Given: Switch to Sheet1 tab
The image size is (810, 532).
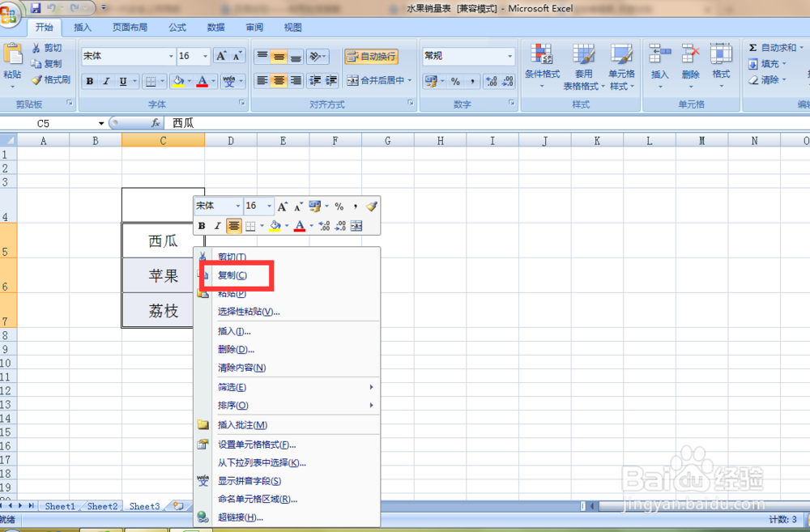Looking at the screenshot, I should 60,506.
